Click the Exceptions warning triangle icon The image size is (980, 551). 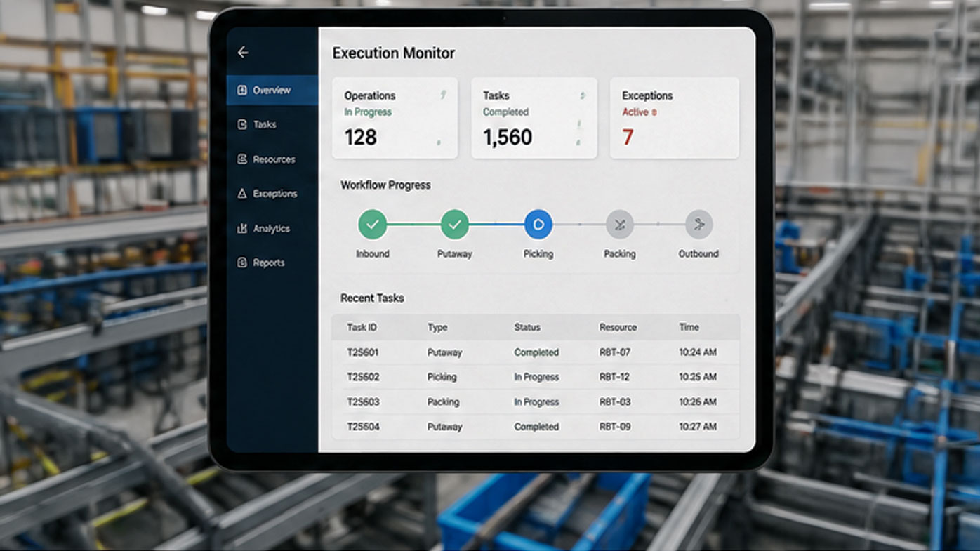(242, 193)
